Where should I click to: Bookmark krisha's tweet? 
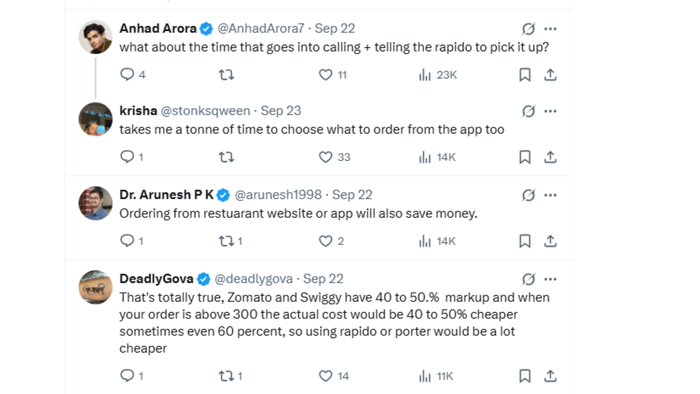click(x=525, y=157)
